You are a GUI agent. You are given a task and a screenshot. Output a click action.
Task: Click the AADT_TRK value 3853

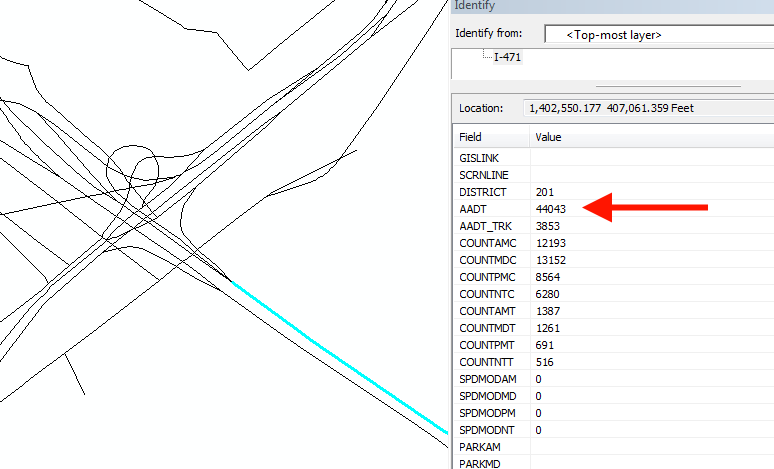[x=547, y=226]
